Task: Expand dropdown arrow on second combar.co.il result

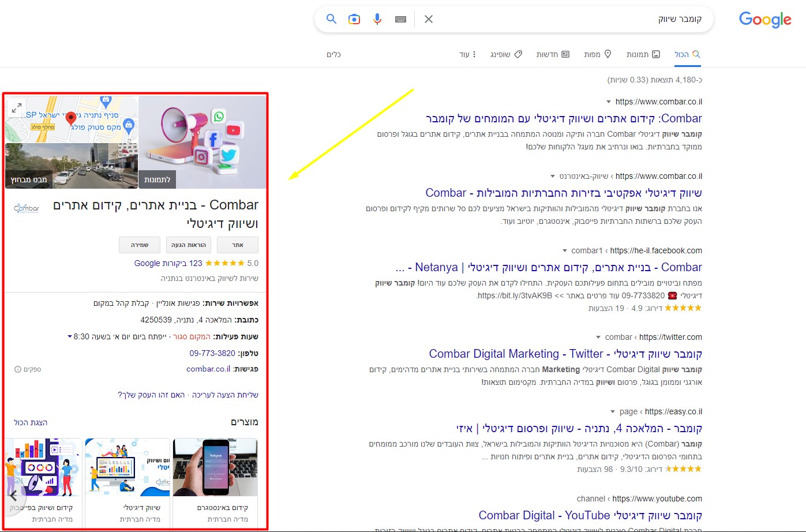Action: click(x=553, y=177)
